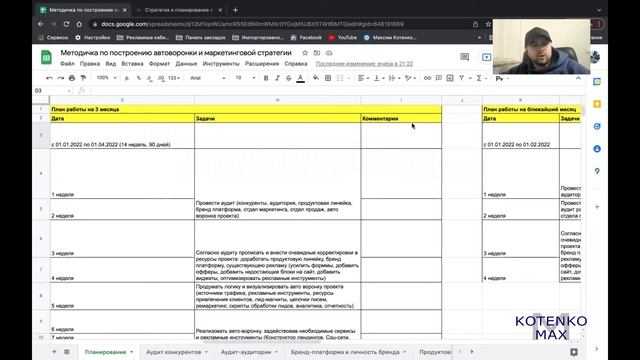Show the all sheets list
640x360 pixels.
coord(67,351)
